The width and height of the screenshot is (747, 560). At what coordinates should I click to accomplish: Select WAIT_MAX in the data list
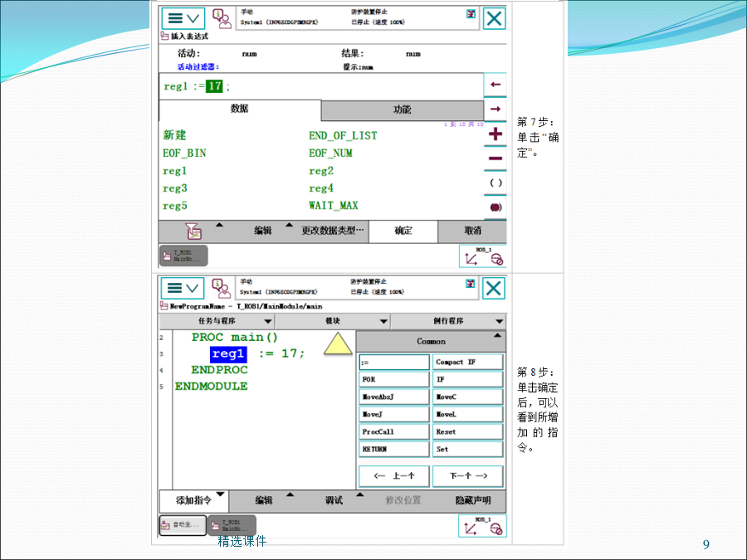tap(333, 206)
